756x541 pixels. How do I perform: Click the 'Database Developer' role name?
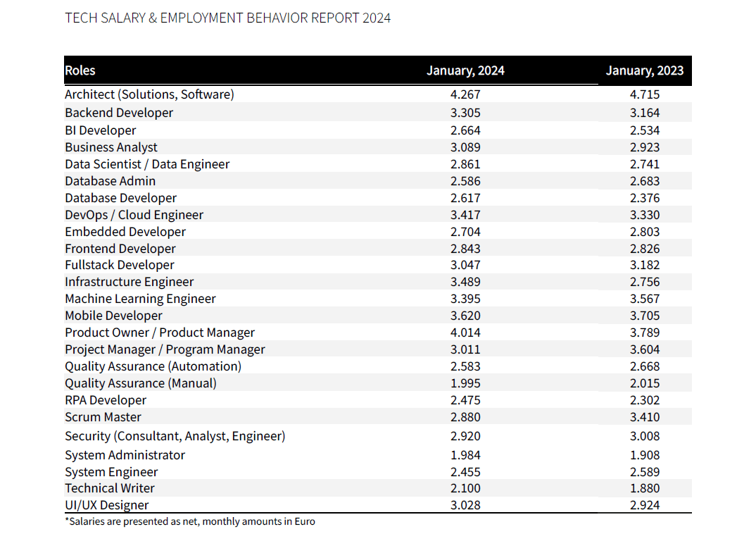120,199
